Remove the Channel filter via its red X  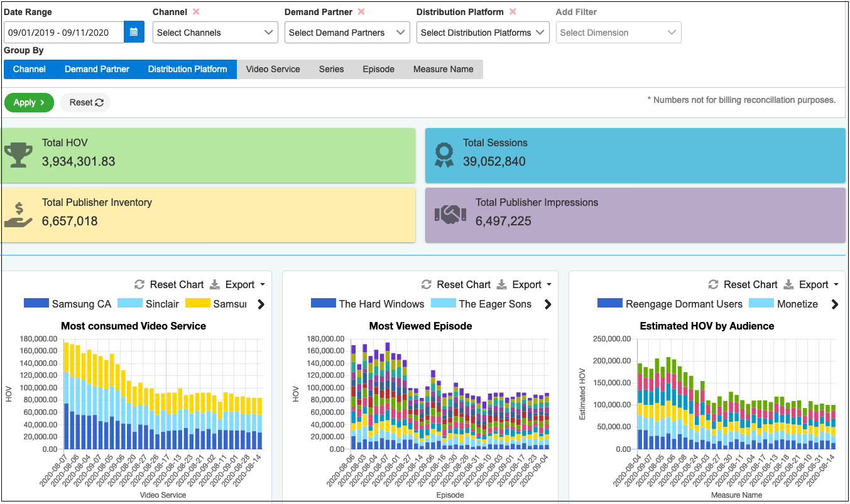point(194,11)
